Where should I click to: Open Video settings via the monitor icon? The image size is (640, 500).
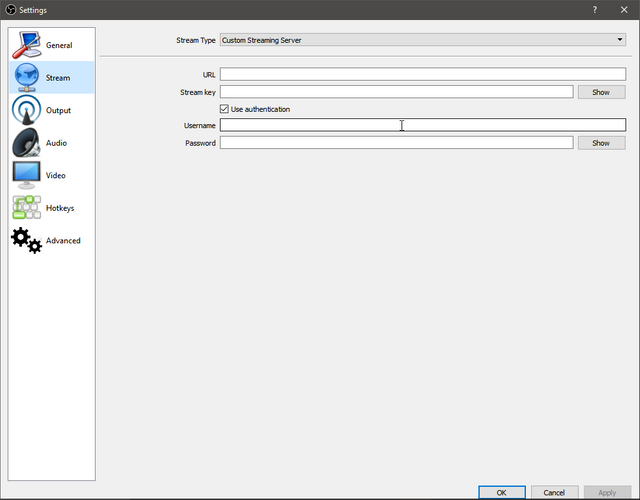(27, 176)
